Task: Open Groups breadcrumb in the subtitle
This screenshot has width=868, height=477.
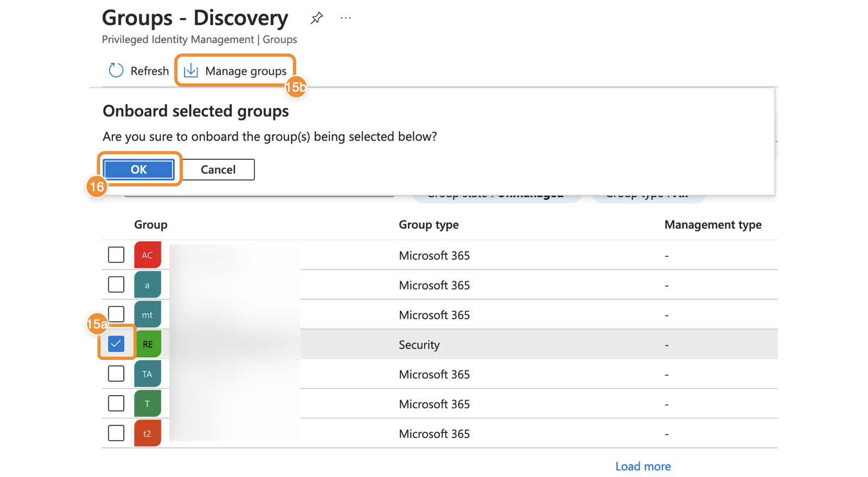Action: [280, 40]
